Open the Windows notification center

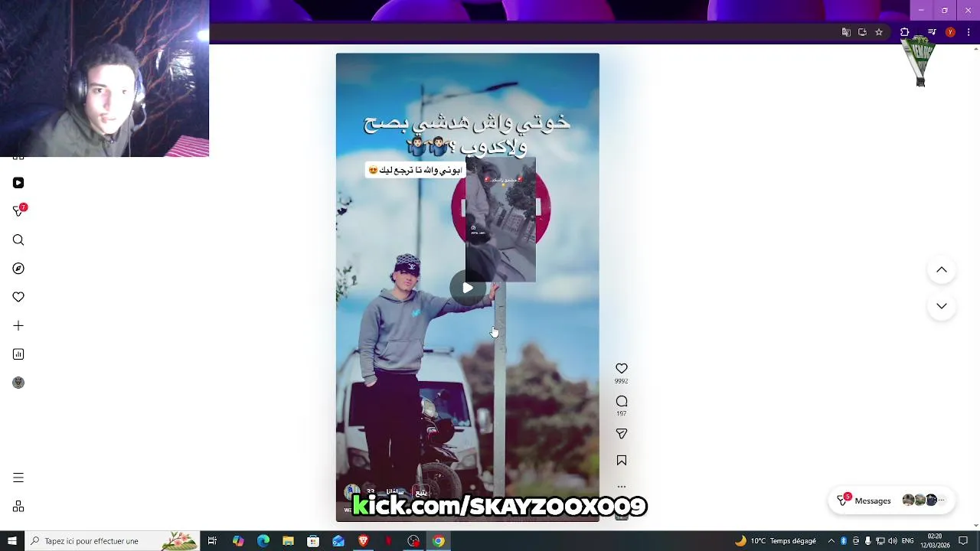tap(963, 541)
